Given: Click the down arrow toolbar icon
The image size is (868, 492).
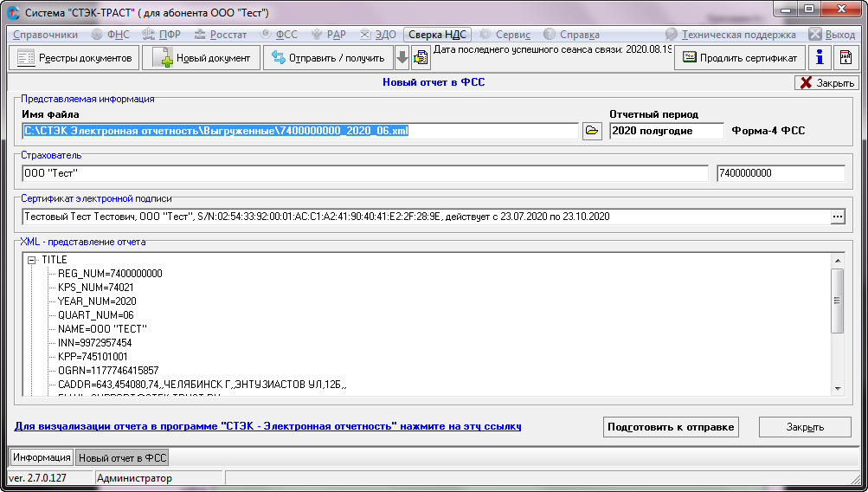Looking at the screenshot, I should (x=402, y=58).
